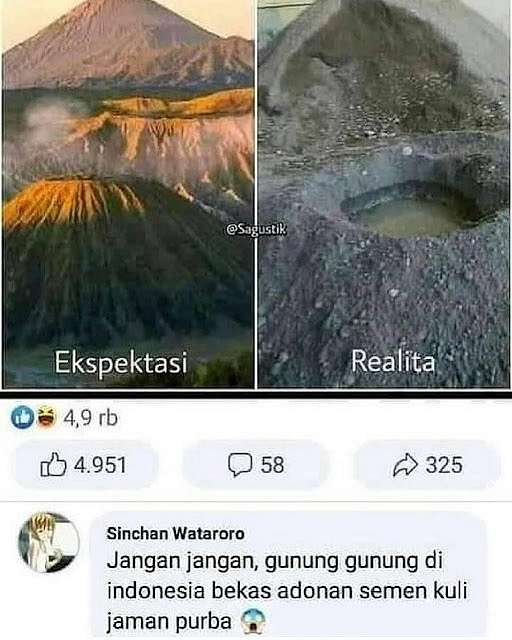The image size is (512, 640).
Task: Click the comment speech bubble icon
Action: point(240,465)
